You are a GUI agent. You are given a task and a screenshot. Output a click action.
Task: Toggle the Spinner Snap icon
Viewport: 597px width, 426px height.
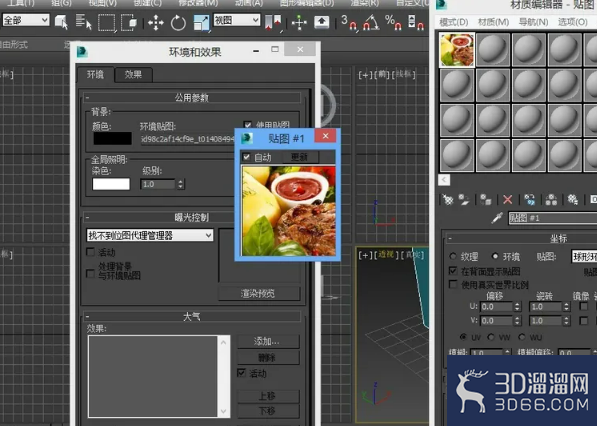[x=415, y=22]
